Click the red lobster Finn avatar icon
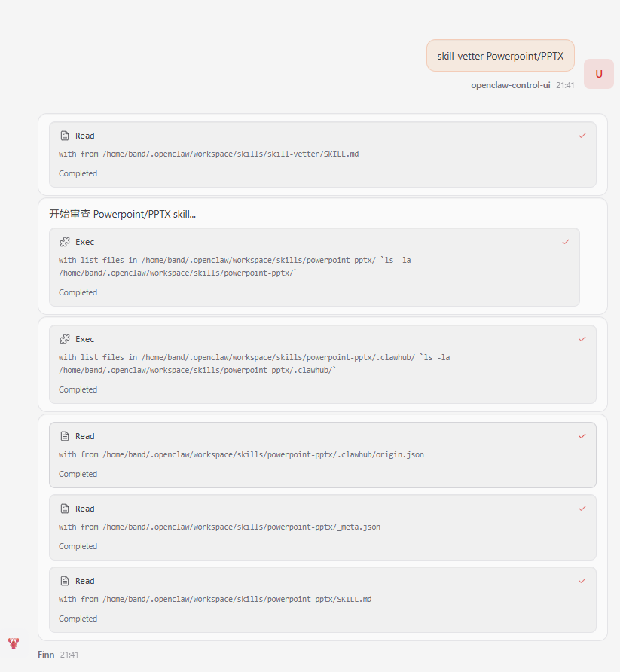This screenshot has width=620, height=672. click(14, 643)
